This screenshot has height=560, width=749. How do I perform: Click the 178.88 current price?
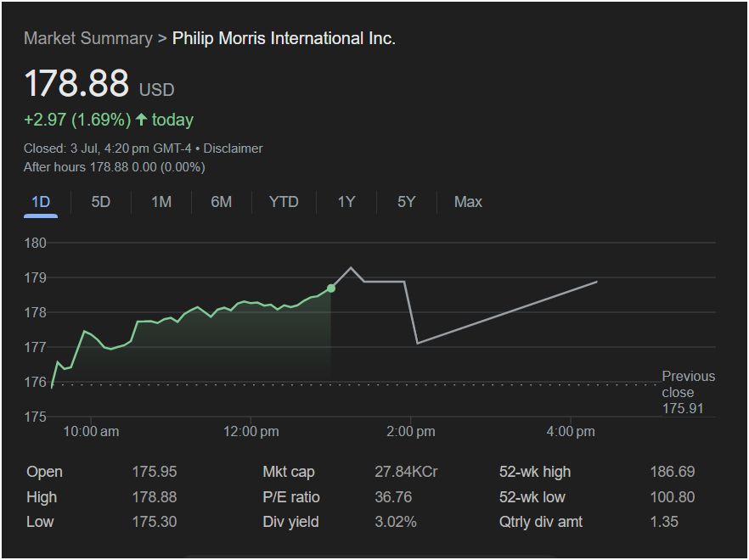coord(76,83)
